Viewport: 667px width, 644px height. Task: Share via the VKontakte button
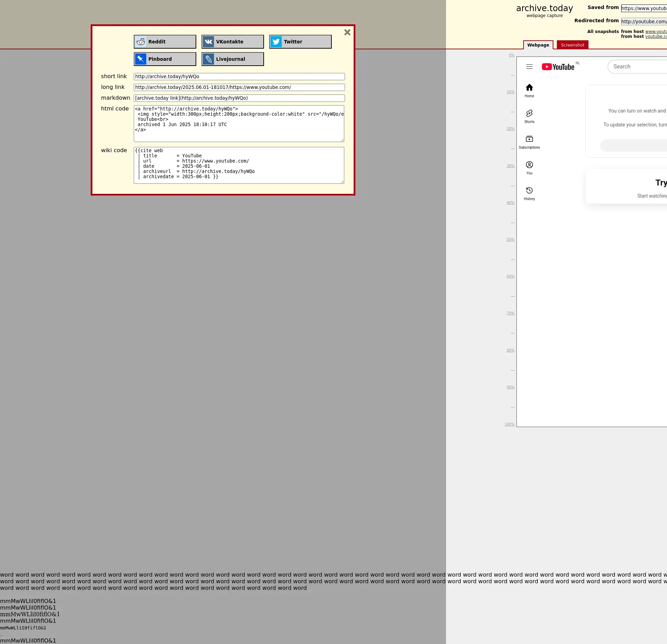pyautogui.click(x=232, y=42)
